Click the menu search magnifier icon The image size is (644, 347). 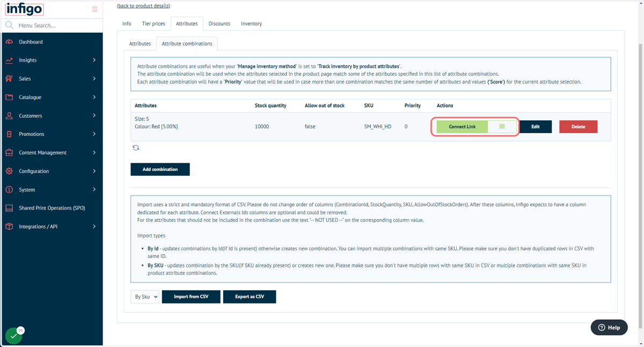tap(9, 25)
